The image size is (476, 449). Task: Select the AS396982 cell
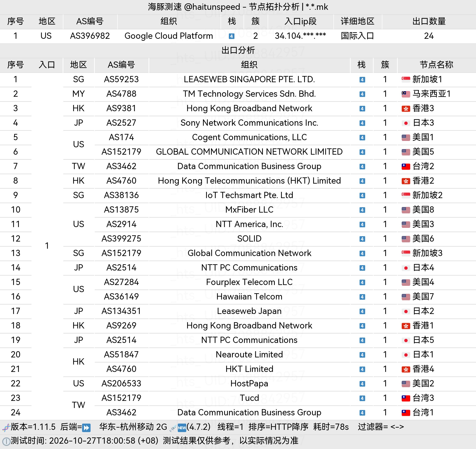(x=90, y=36)
